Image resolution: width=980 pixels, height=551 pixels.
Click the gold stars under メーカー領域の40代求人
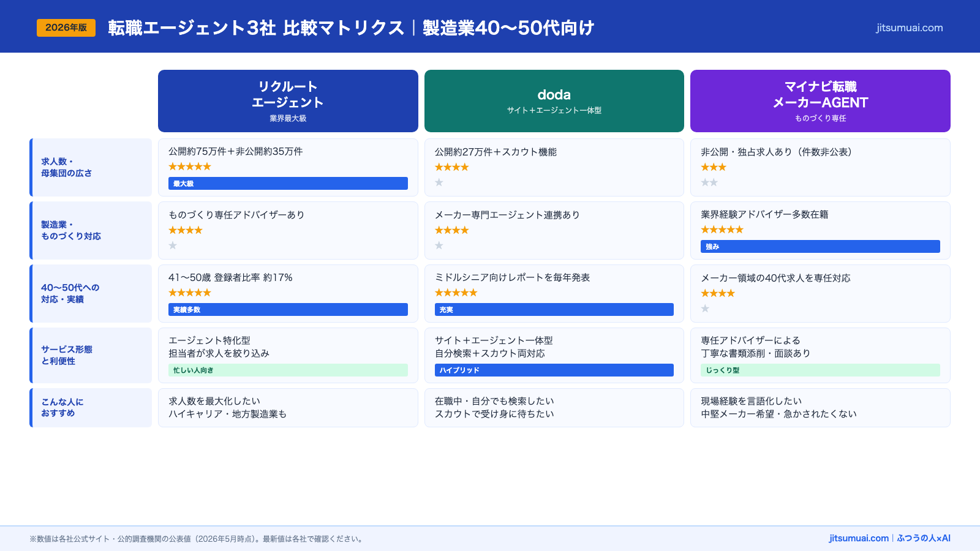coord(718,293)
